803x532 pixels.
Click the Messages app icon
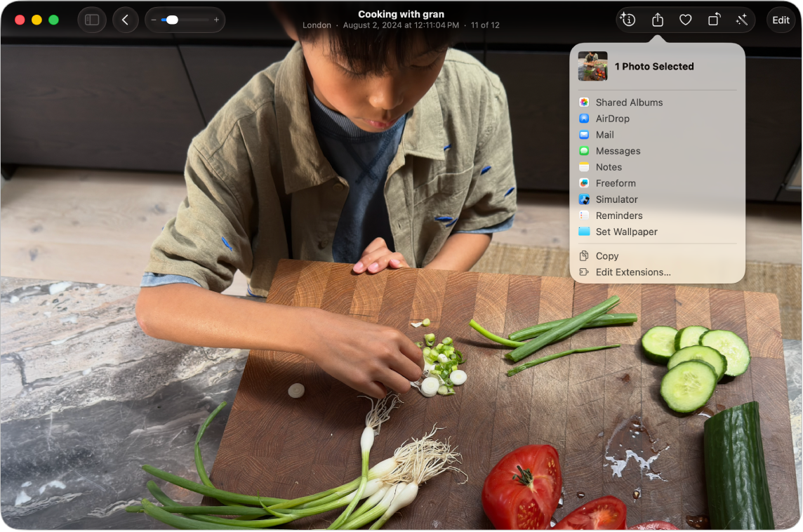pos(584,150)
